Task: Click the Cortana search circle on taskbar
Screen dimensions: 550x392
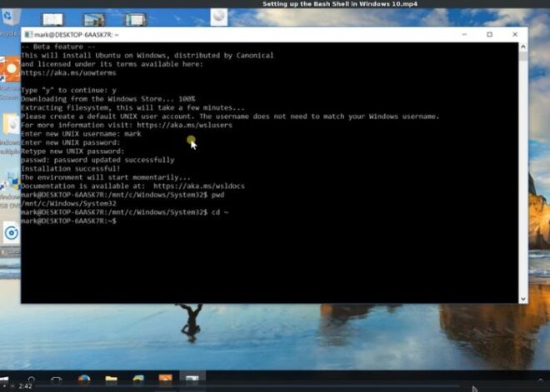Action: (x=31, y=379)
